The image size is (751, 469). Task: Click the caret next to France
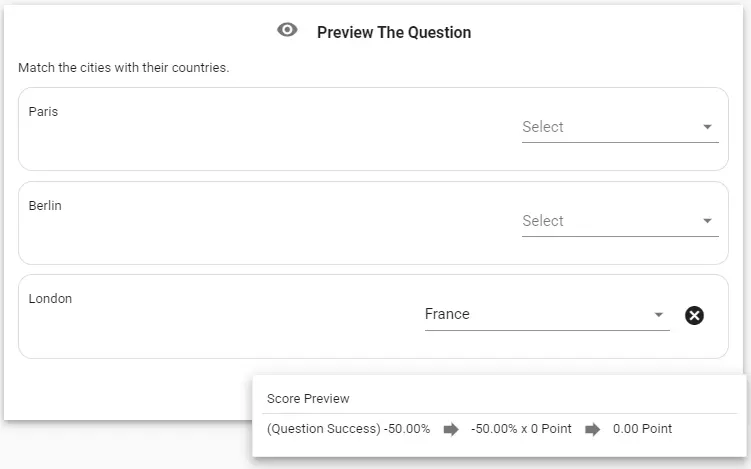point(659,315)
